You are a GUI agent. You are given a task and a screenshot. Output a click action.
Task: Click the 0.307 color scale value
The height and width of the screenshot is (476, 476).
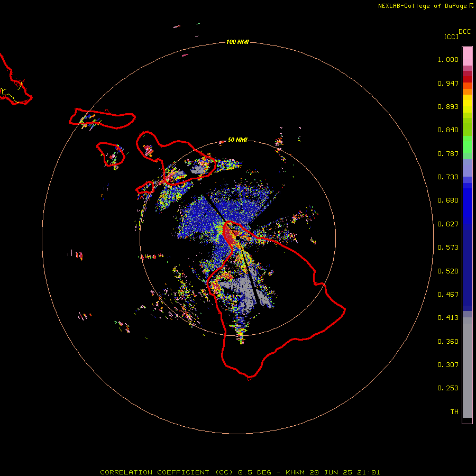pyautogui.click(x=448, y=365)
